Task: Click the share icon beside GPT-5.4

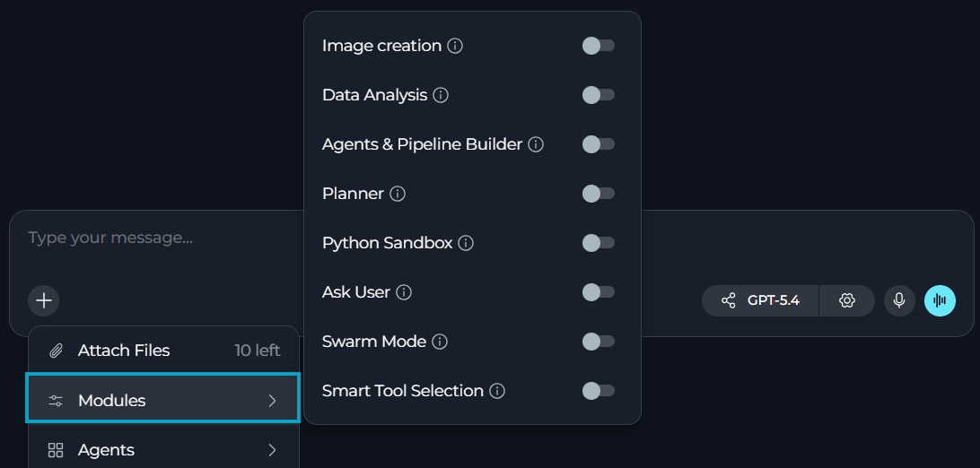Action: (x=728, y=300)
